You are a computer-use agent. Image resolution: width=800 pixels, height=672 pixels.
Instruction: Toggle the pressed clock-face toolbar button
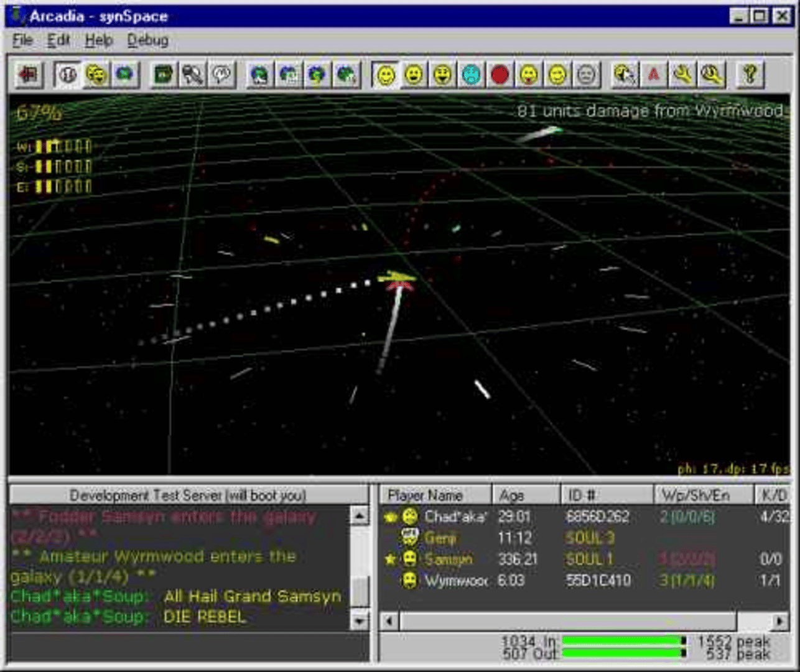pyautogui.click(x=67, y=75)
